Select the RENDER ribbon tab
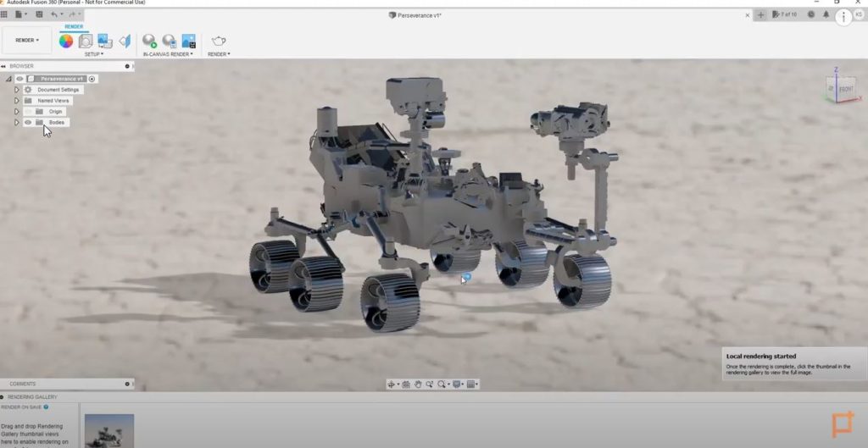This screenshot has width=868, height=448. (74, 26)
